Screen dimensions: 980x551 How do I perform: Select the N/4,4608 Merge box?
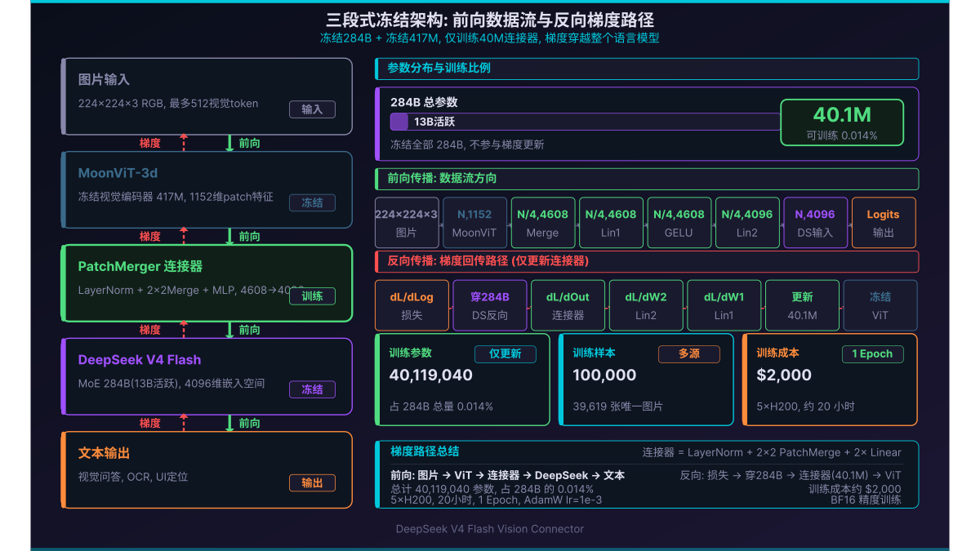point(543,223)
